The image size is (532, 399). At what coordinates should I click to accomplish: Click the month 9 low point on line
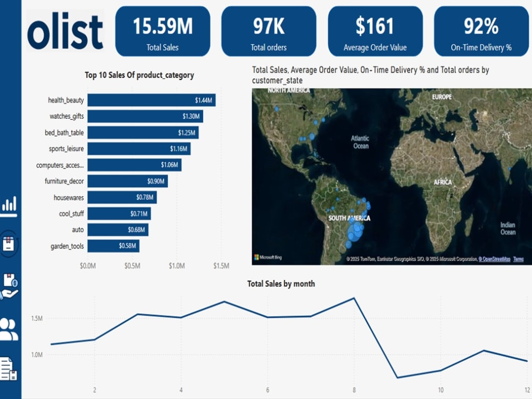pyautogui.click(x=397, y=377)
